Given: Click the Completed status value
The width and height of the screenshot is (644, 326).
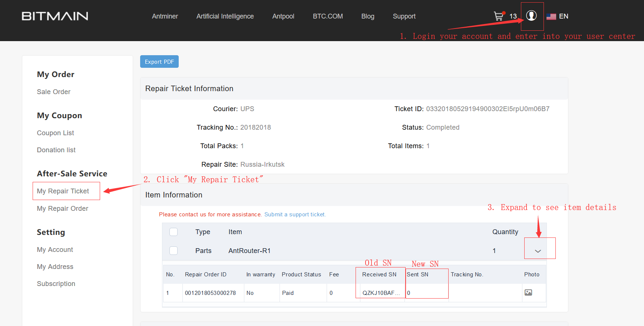Looking at the screenshot, I should (x=443, y=127).
